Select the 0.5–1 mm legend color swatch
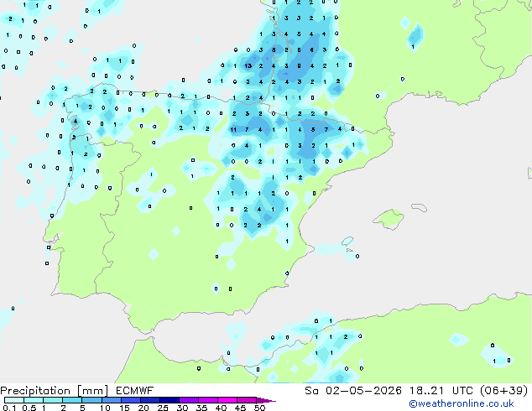The height and width of the screenshot is (411, 532). tap(34, 400)
